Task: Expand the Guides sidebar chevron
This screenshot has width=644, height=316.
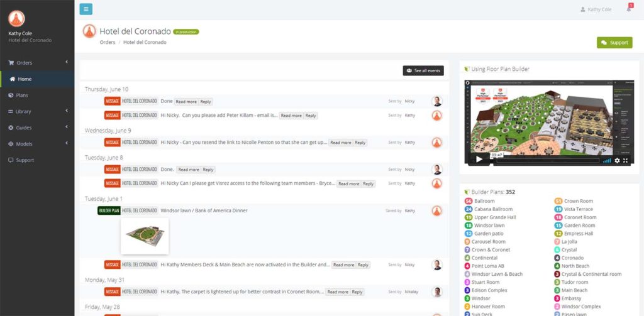Action: 67,127
